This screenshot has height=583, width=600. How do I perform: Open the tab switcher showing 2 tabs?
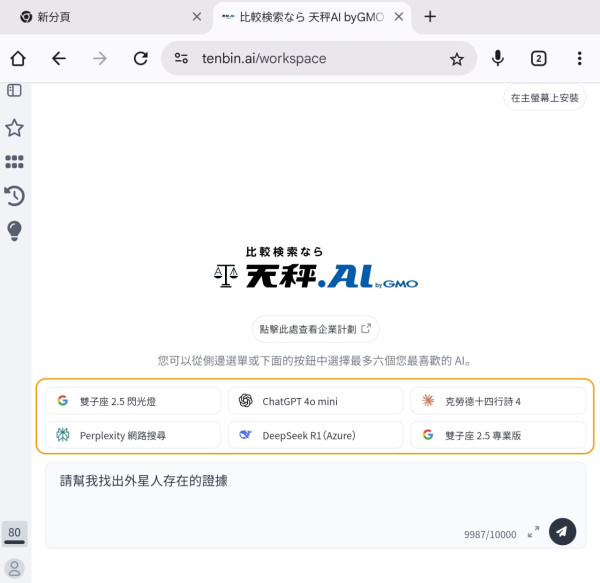click(x=538, y=59)
